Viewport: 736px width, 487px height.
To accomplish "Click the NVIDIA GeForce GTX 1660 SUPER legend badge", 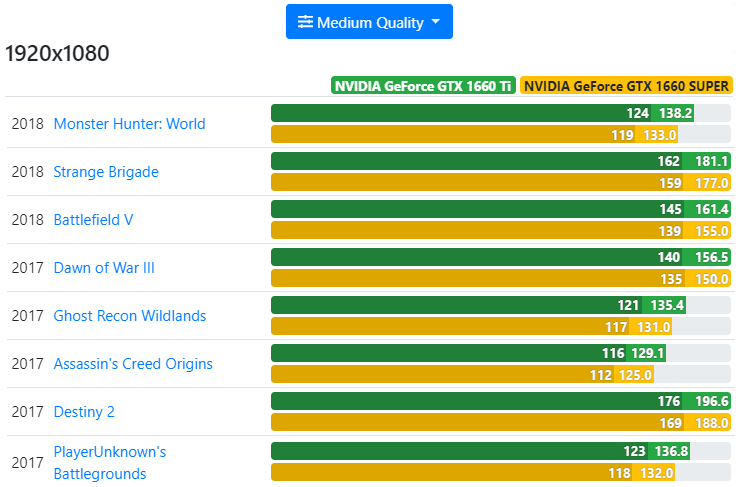I will coord(626,86).
